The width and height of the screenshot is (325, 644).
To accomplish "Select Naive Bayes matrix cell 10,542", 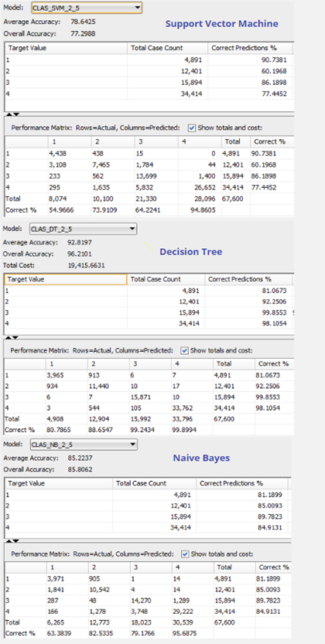I will click(x=98, y=590).
